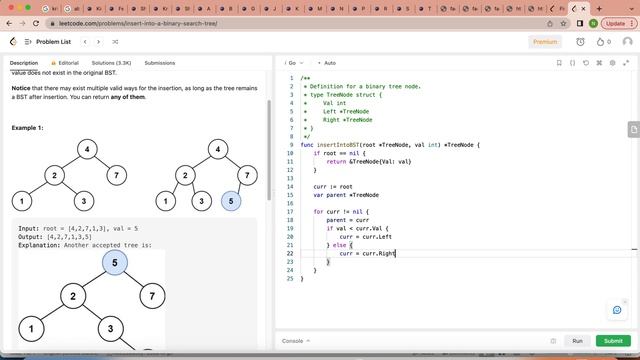The width and height of the screenshot is (640, 360).
Task: Click line 15 var parent *TreeNode
Action: (346, 195)
